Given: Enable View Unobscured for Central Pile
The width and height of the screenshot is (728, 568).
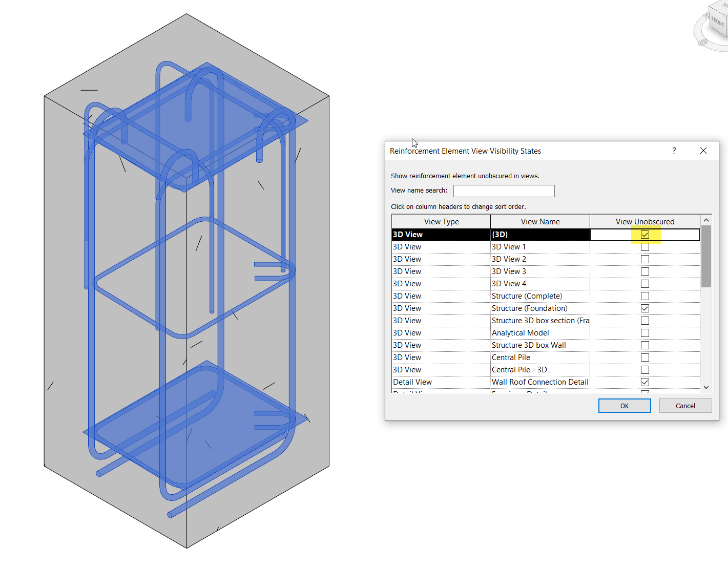Looking at the screenshot, I should tap(644, 357).
